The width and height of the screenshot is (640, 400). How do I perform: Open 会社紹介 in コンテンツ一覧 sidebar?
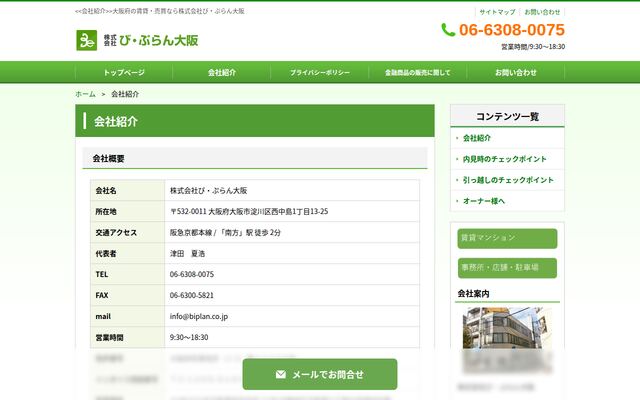pos(477,138)
